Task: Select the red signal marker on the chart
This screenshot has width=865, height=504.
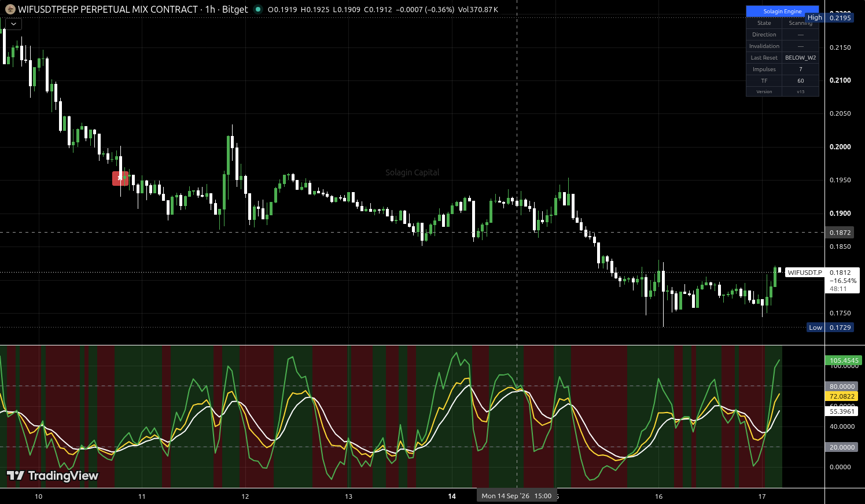Action: point(120,178)
